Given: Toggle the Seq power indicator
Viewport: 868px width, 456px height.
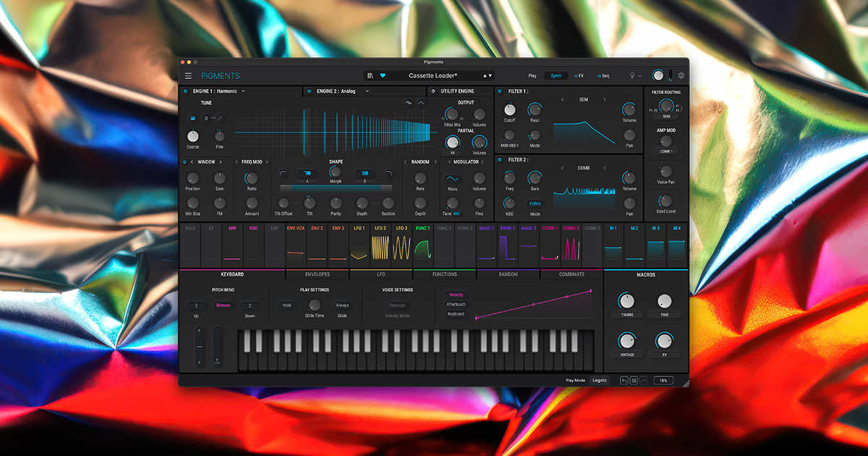Looking at the screenshot, I should 598,75.
